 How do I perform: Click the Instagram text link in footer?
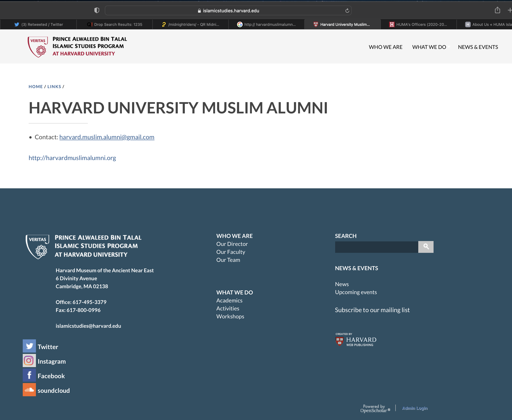pos(52,361)
